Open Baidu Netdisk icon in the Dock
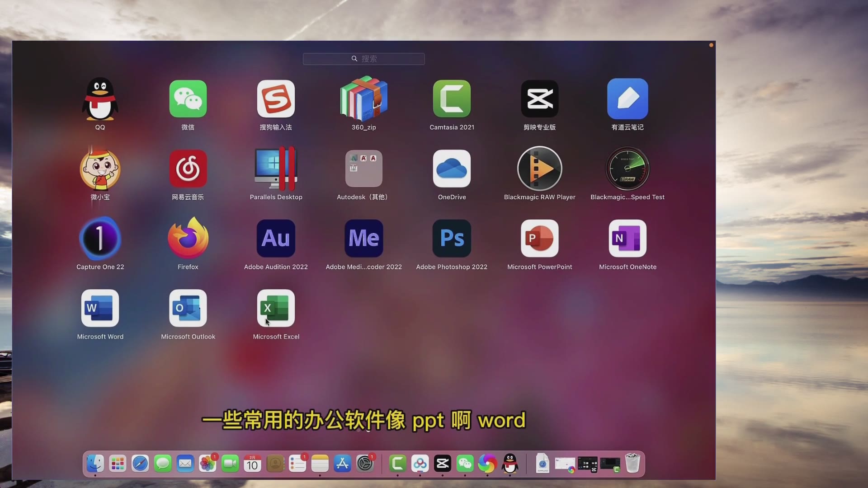This screenshot has width=868, height=488. [x=420, y=464]
